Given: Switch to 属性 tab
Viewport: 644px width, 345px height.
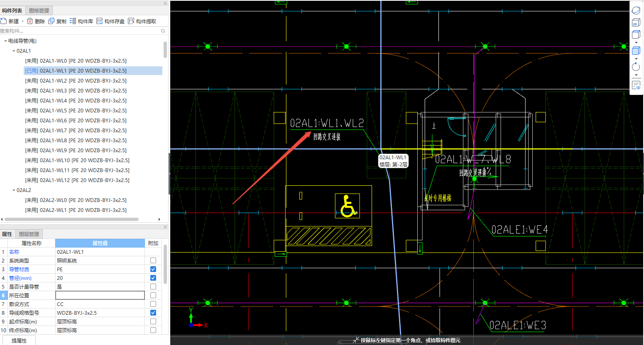Looking at the screenshot, I should click(7, 234).
